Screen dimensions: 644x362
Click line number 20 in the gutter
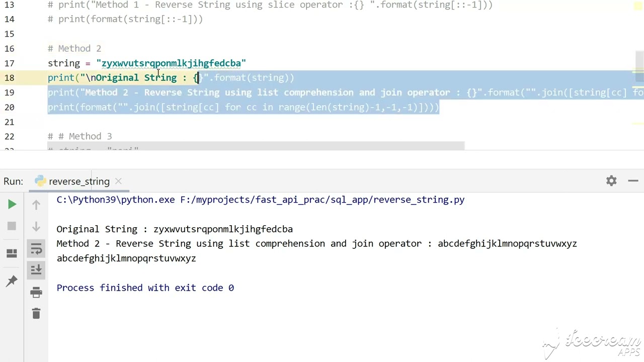[x=10, y=107]
